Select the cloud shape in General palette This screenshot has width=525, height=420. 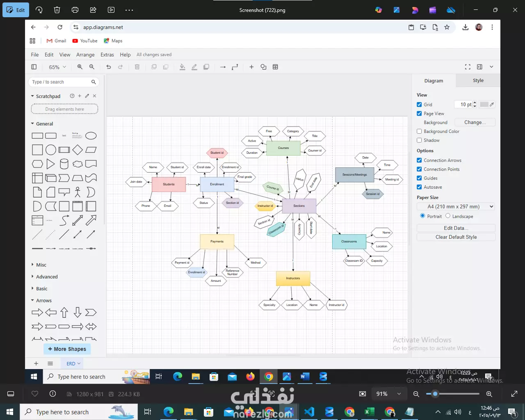click(x=78, y=164)
